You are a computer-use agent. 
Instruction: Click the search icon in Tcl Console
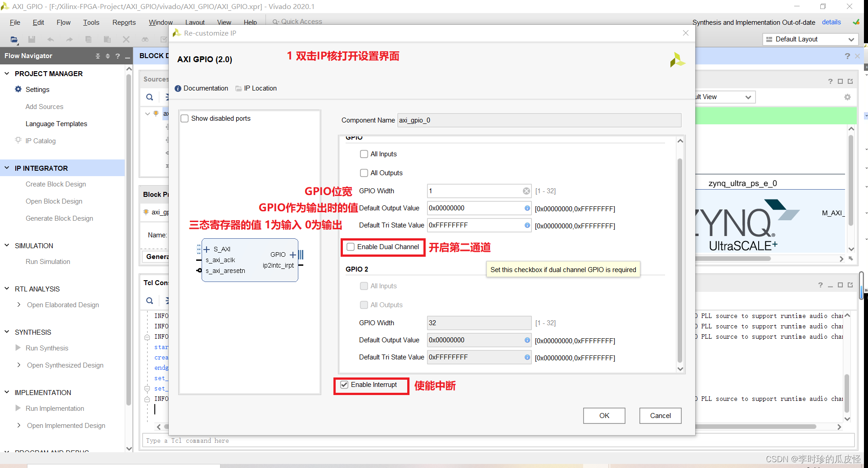point(150,300)
